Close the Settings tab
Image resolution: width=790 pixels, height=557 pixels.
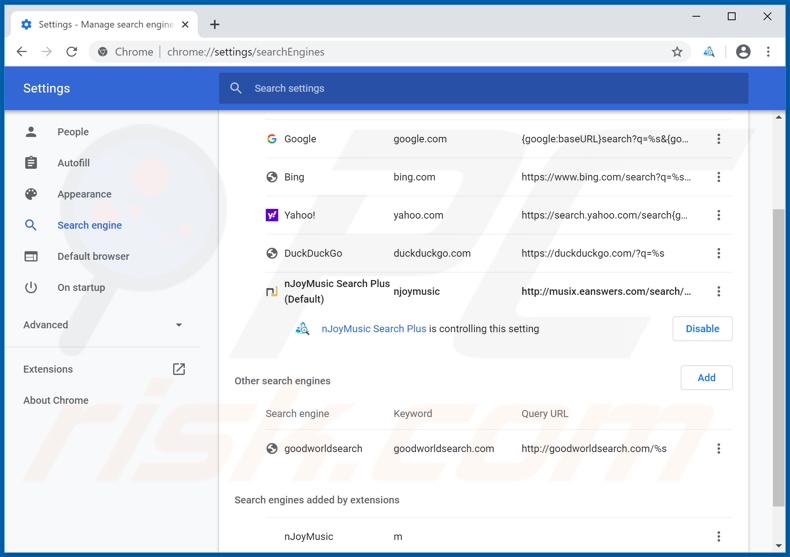185,24
